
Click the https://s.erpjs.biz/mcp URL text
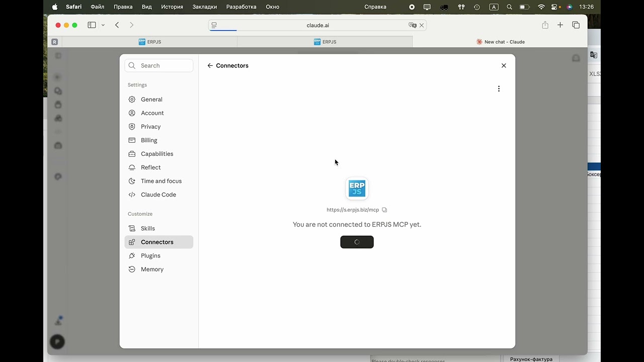coord(353,210)
